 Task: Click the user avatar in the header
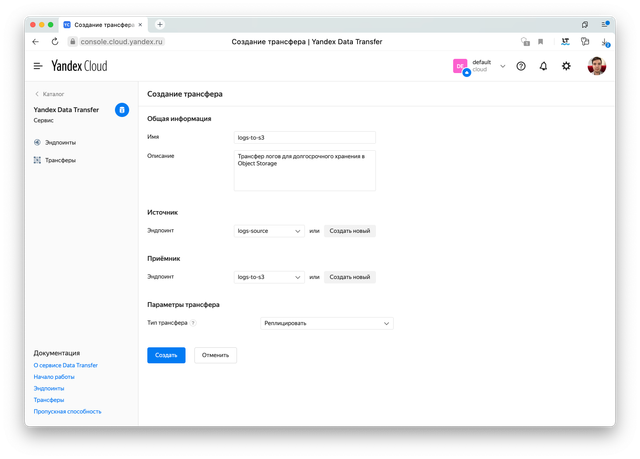point(596,66)
